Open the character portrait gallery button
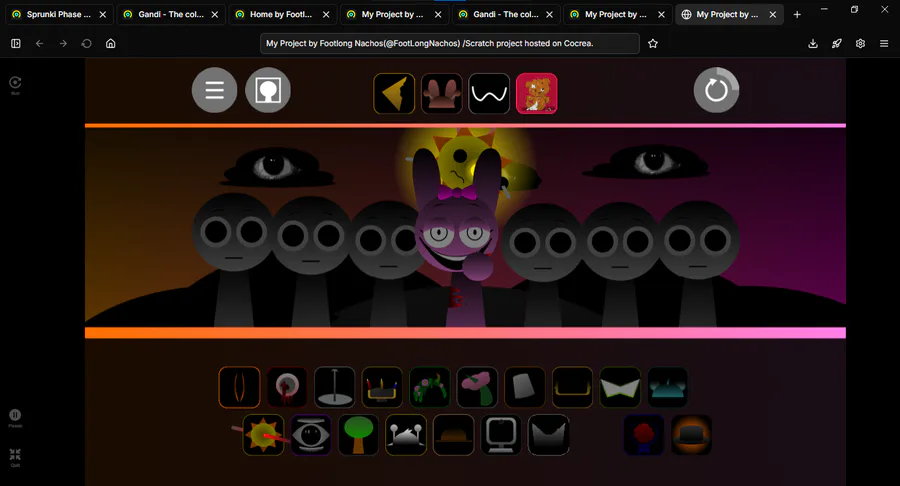The height and width of the screenshot is (486, 900). (x=267, y=90)
